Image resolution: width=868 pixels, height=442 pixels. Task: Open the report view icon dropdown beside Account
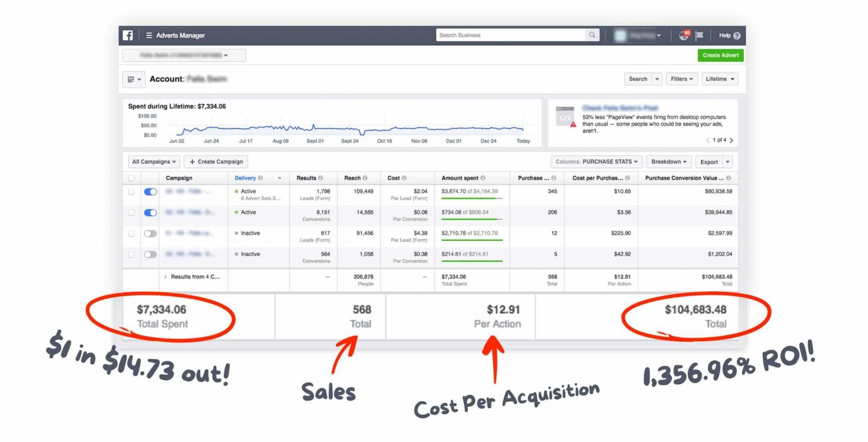pos(134,79)
